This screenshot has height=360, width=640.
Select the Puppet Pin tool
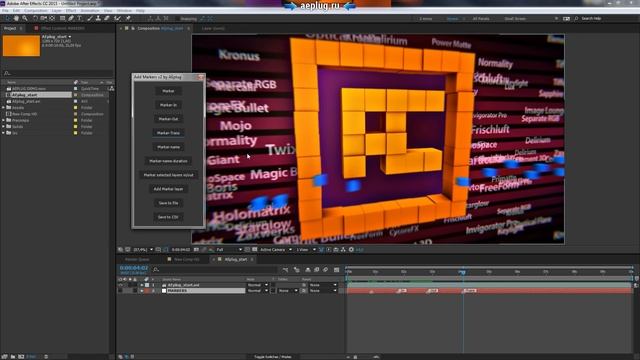(128, 18)
